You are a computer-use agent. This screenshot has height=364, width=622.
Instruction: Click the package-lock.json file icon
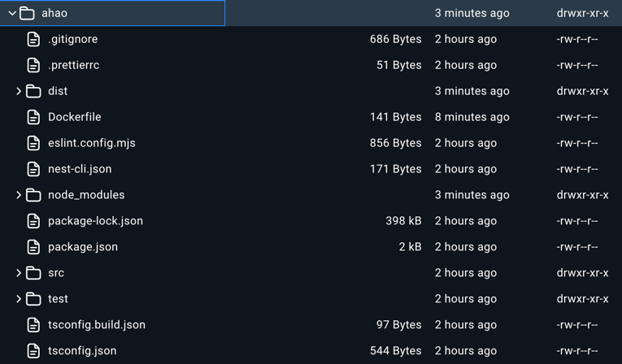pos(33,221)
